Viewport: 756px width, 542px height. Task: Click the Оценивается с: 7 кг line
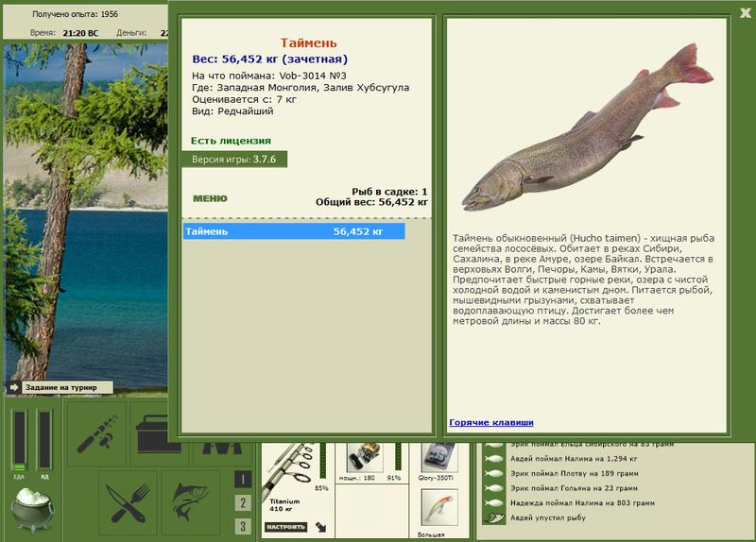coord(244,100)
